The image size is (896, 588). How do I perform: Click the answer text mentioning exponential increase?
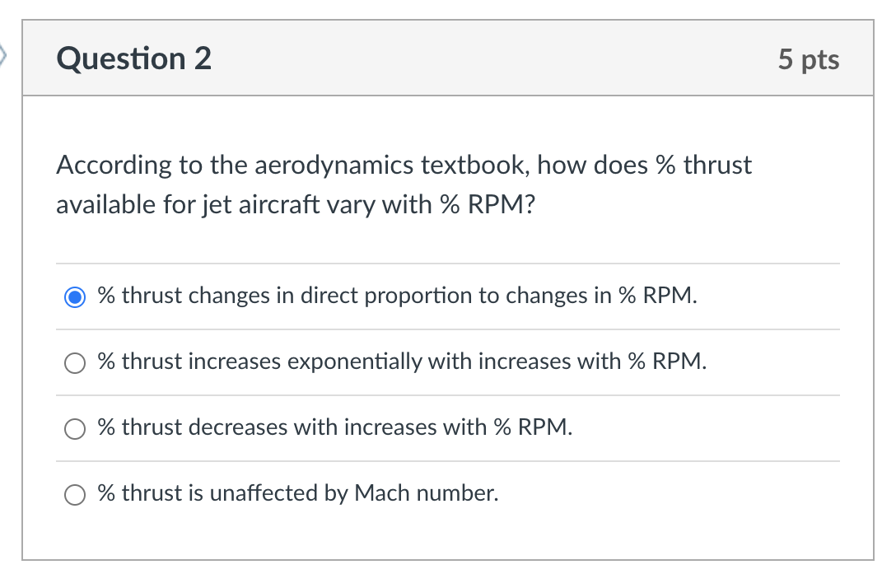(401, 361)
